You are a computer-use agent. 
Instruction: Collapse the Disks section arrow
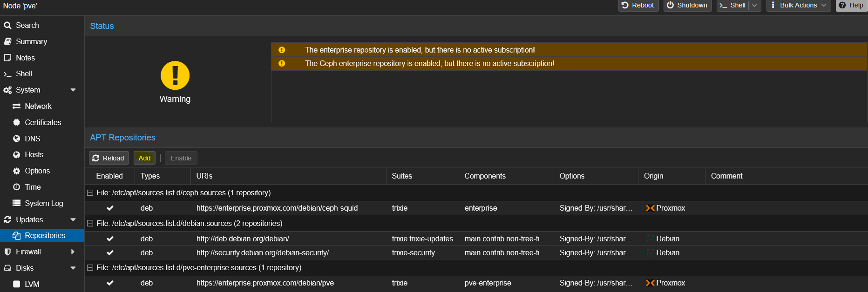pyautogui.click(x=73, y=268)
